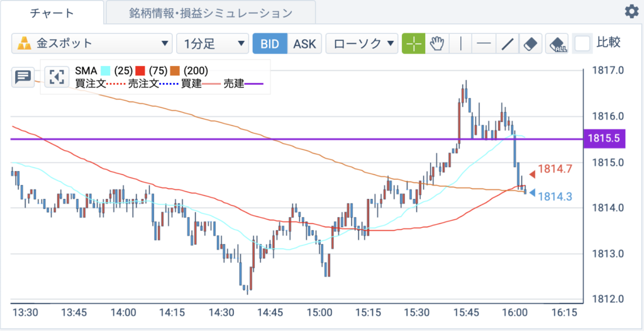Open the ローソク chart type dropdown
Image resolution: width=644 pixels, height=331 pixels.
(x=362, y=43)
